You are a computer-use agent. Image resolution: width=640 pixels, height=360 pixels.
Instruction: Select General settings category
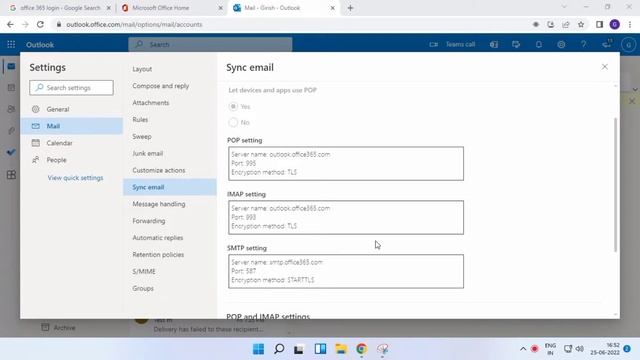[71, 109]
